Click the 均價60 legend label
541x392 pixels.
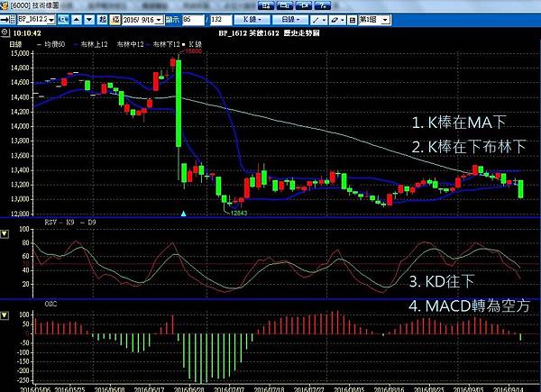[x=54, y=44]
